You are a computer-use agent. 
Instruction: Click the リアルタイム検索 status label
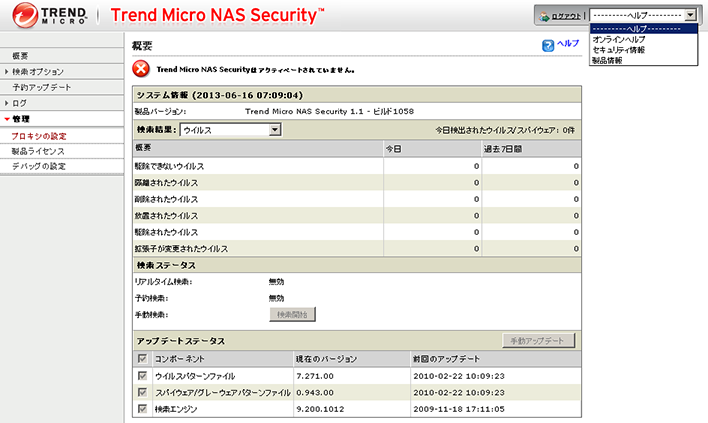point(163,282)
